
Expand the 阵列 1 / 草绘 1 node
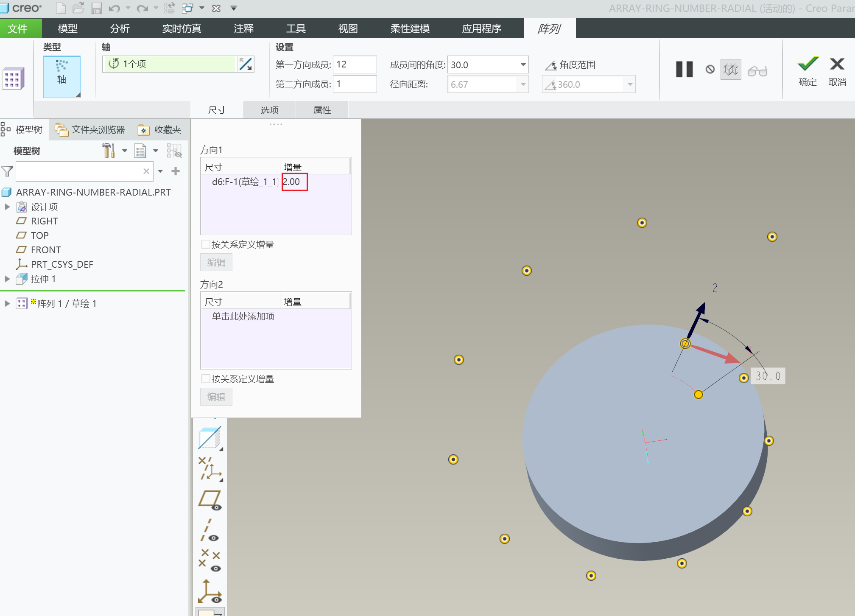click(7, 303)
